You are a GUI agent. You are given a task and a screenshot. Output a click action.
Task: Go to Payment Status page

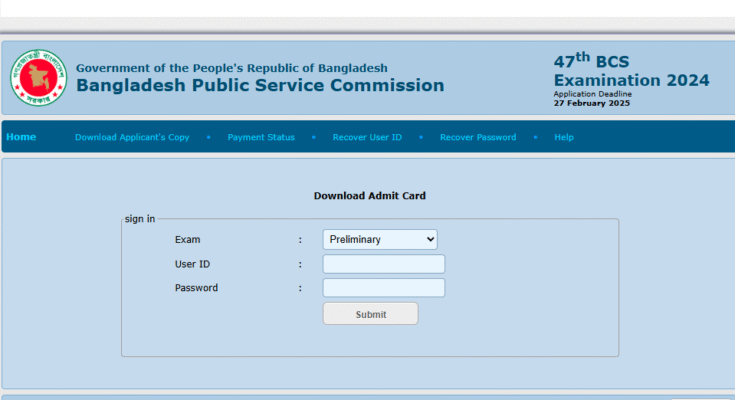pyautogui.click(x=261, y=137)
